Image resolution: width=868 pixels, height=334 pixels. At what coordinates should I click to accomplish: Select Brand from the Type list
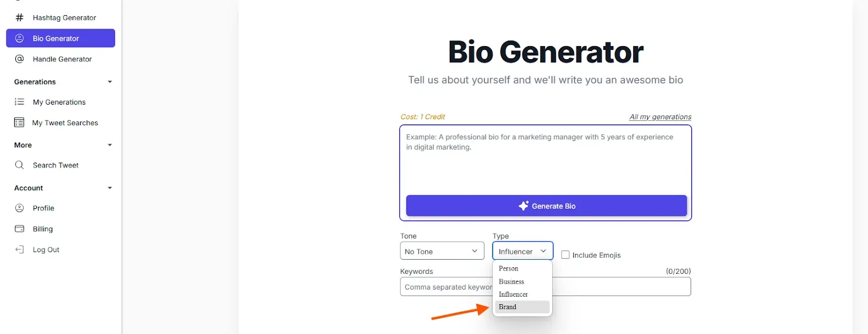click(x=508, y=306)
